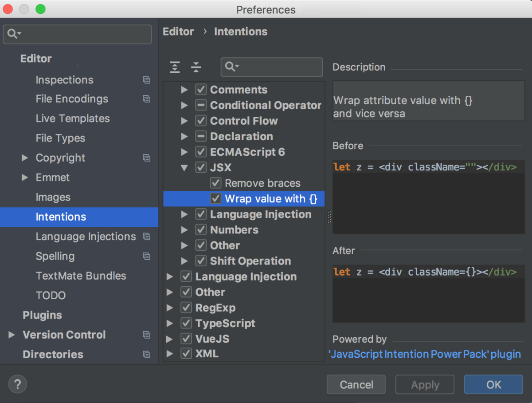Uncheck the ECMAScript 6 checkbox
This screenshot has height=403, width=532.
click(x=201, y=152)
